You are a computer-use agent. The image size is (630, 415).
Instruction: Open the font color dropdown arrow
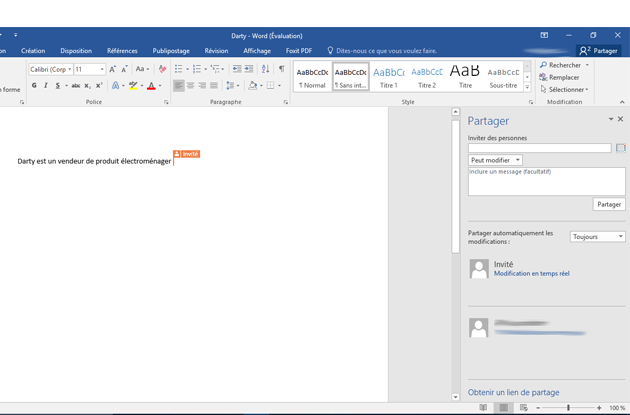160,85
